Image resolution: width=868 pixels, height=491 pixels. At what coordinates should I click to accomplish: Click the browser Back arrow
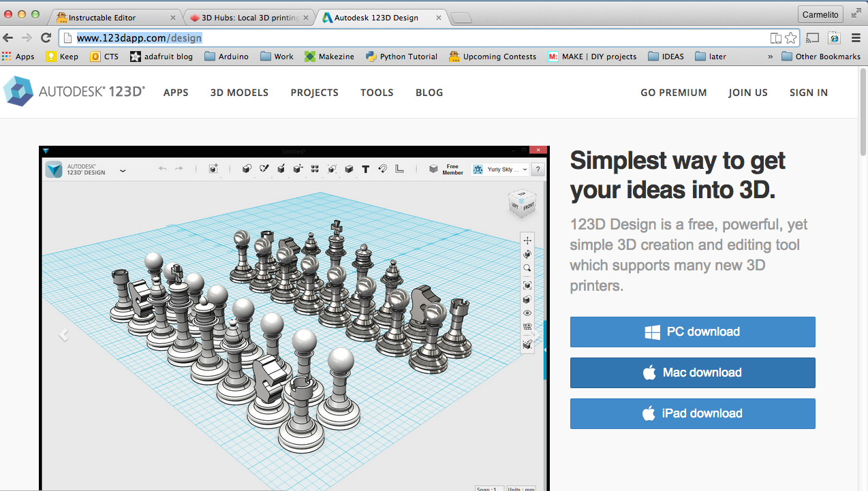8,37
